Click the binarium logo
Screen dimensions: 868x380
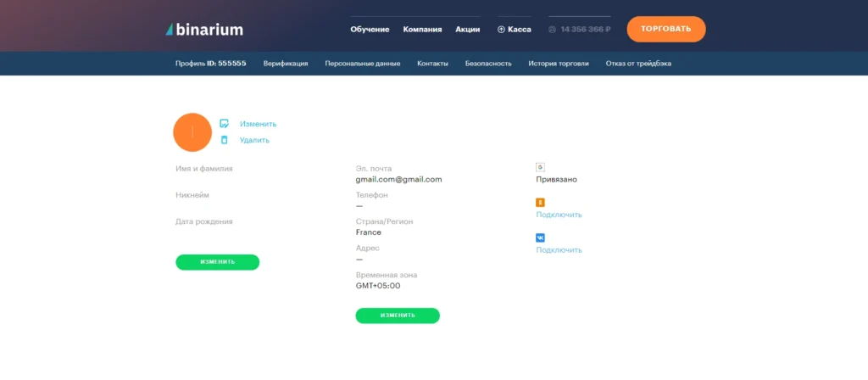204,30
